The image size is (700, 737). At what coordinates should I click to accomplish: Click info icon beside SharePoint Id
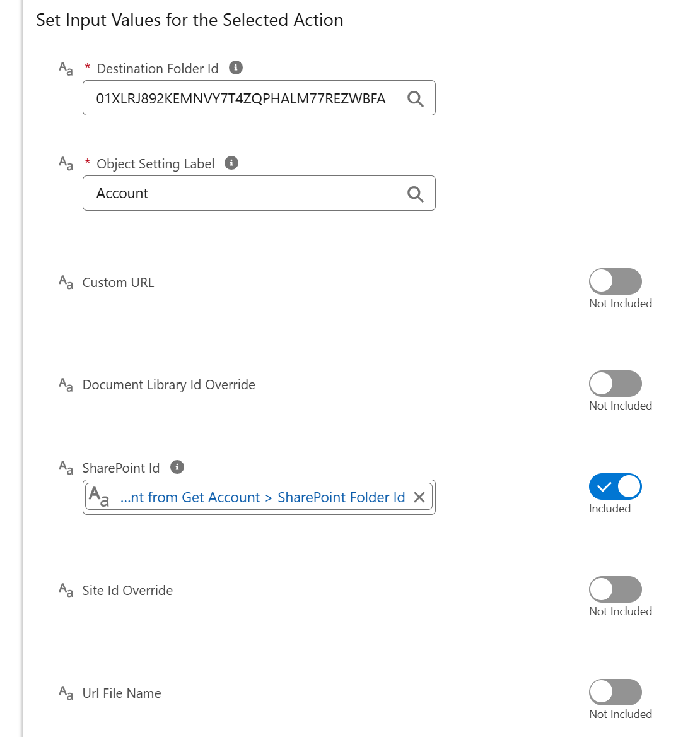pyautogui.click(x=177, y=467)
